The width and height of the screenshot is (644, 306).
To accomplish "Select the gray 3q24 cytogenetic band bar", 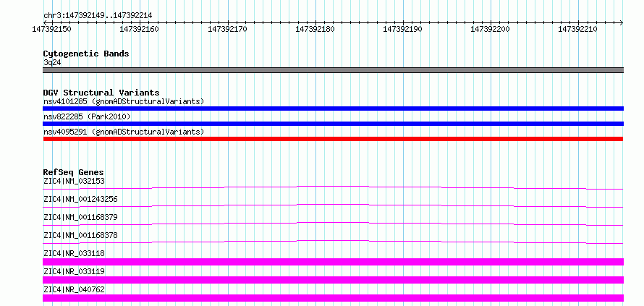I will (333, 70).
